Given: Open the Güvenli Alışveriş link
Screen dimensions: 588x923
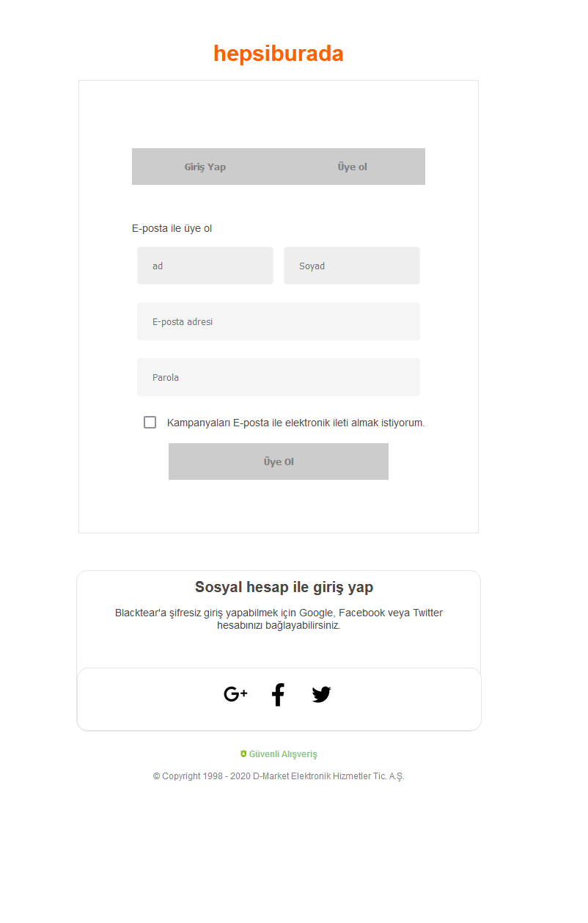Looking at the screenshot, I should [284, 754].
